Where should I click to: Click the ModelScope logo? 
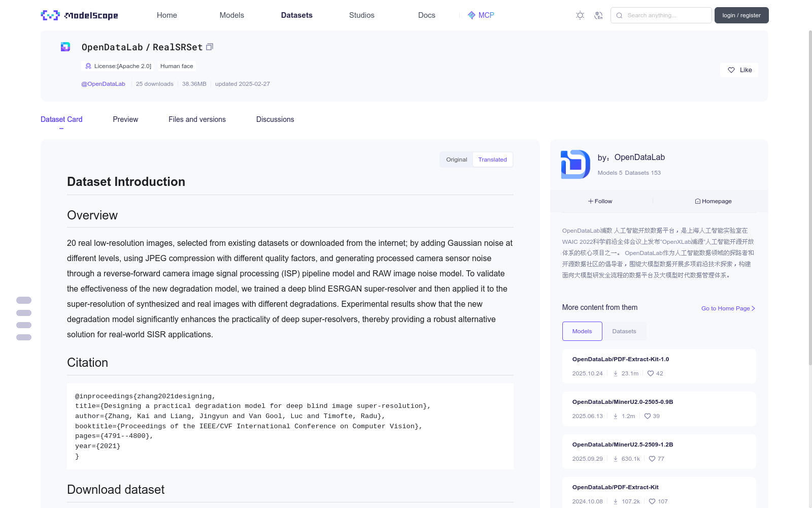79,15
